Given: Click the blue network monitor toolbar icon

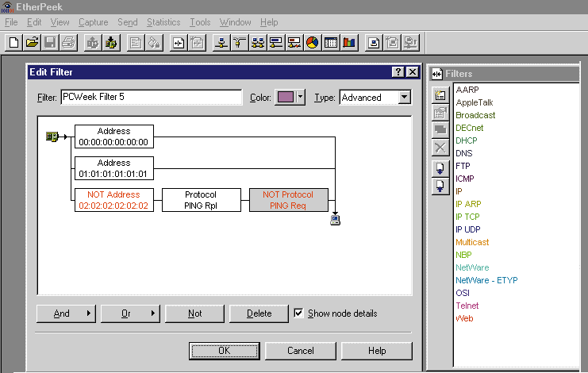Looking at the screenshot, I should 276,42.
